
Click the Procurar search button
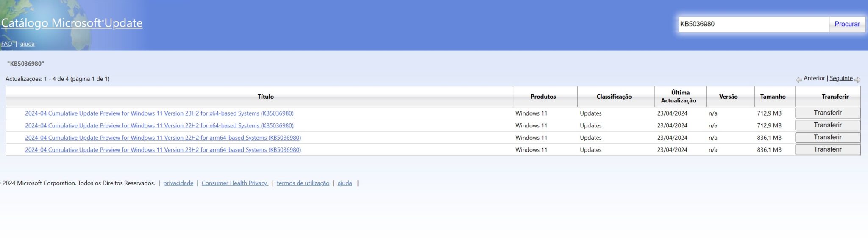(x=847, y=24)
